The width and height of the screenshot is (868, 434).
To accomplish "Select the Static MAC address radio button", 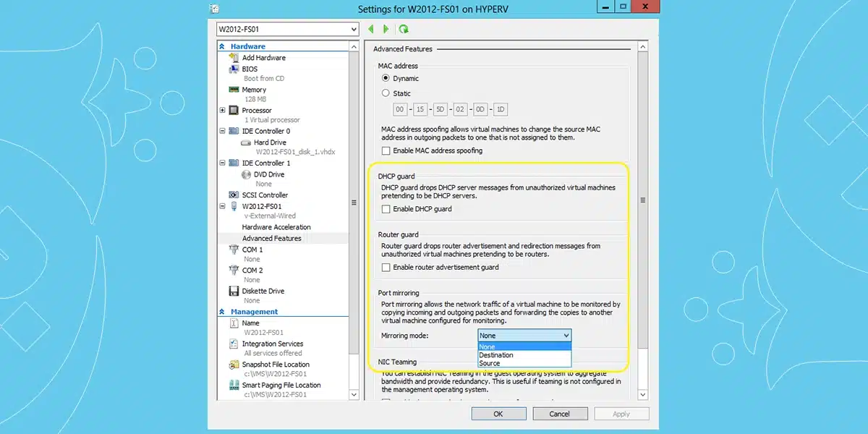I will click(386, 93).
